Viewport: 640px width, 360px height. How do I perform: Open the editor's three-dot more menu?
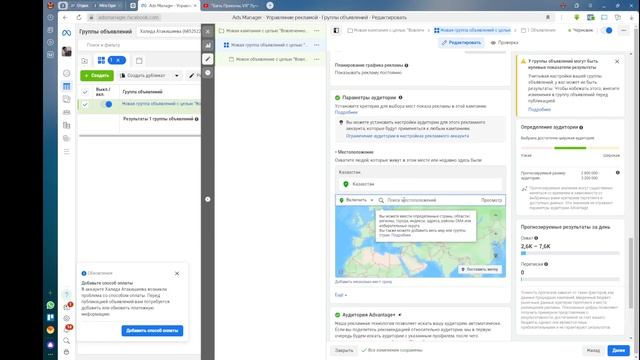click(x=624, y=31)
